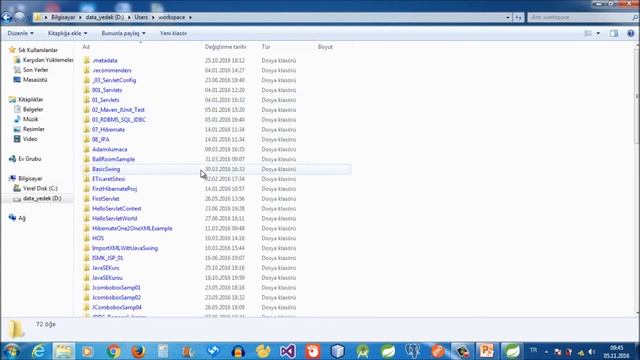This screenshot has width=640, height=360.
Task: Click Bilgisayar in address breadcrumb
Action: coord(63,18)
